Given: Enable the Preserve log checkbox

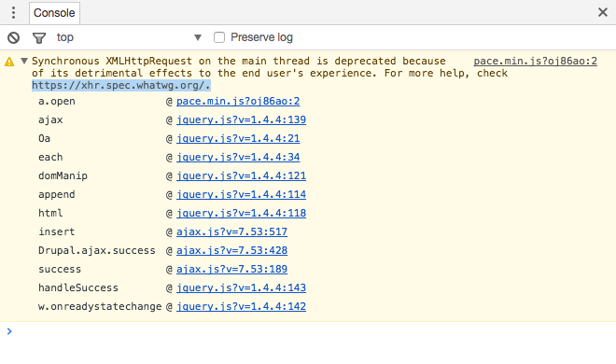Looking at the screenshot, I should (219, 37).
